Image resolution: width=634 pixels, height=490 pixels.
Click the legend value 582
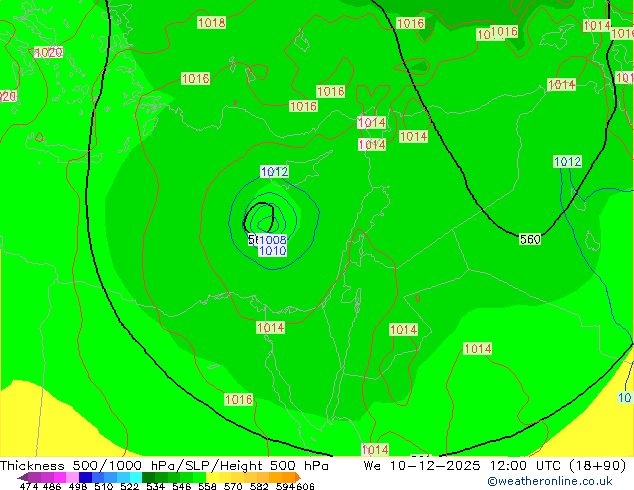[x=259, y=486]
